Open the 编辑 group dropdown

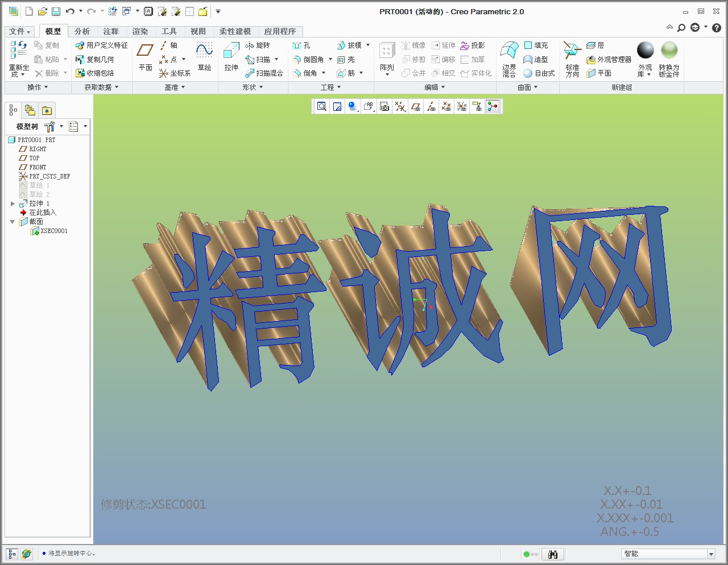click(x=435, y=88)
